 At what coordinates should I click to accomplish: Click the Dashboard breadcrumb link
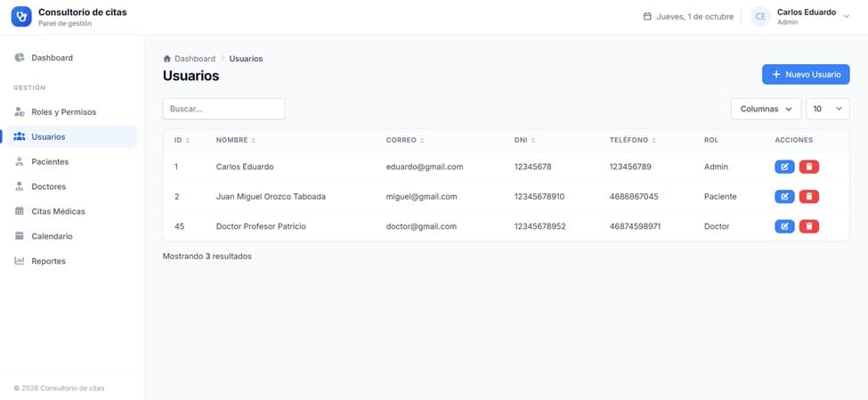coord(195,59)
